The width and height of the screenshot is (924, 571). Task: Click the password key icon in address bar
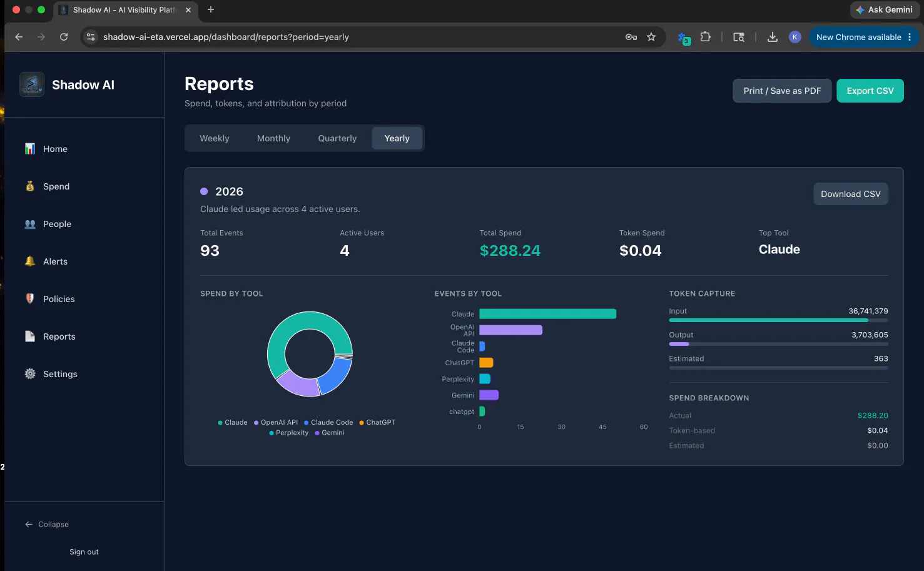click(x=631, y=37)
